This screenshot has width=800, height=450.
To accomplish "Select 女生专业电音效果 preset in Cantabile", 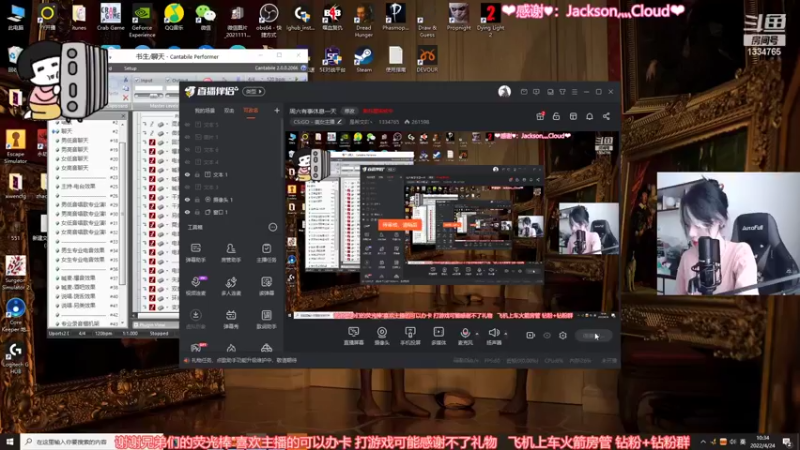I will tap(83, 260).
